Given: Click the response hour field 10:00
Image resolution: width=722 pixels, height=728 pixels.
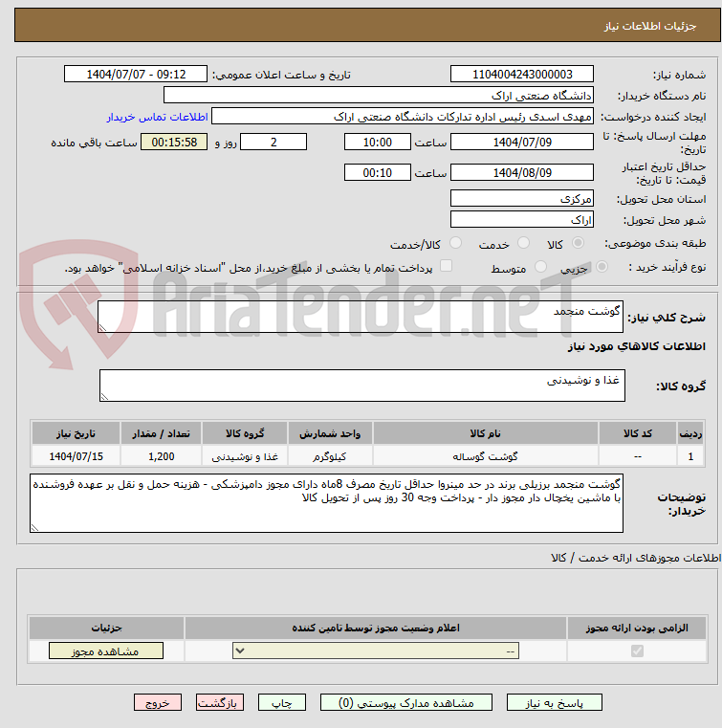Looking at the screenshot, I should [377, 143].
